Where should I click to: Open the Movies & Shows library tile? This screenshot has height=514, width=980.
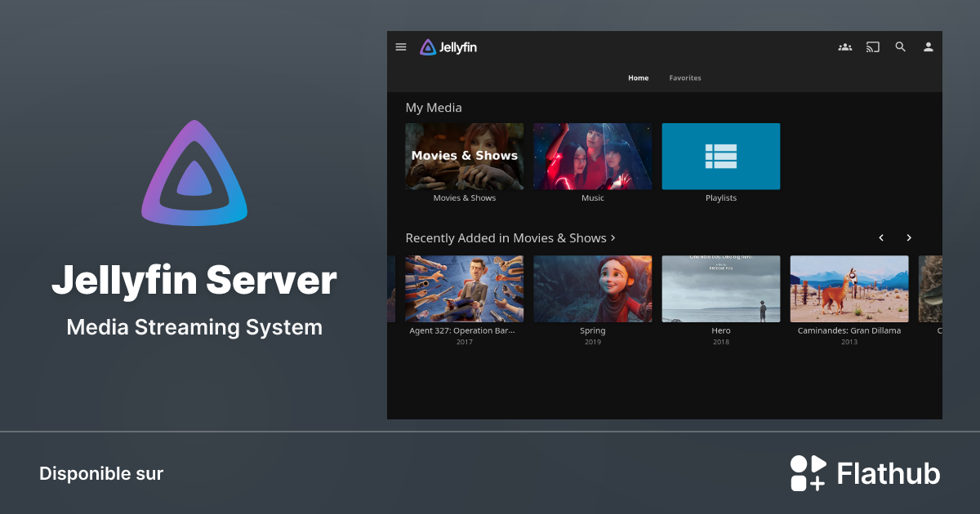coord(464,156)
